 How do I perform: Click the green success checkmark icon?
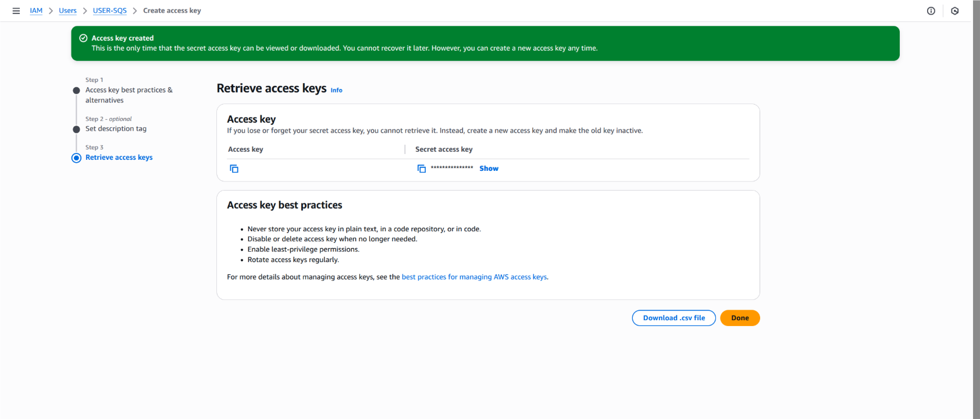click(x=83, y=38)
